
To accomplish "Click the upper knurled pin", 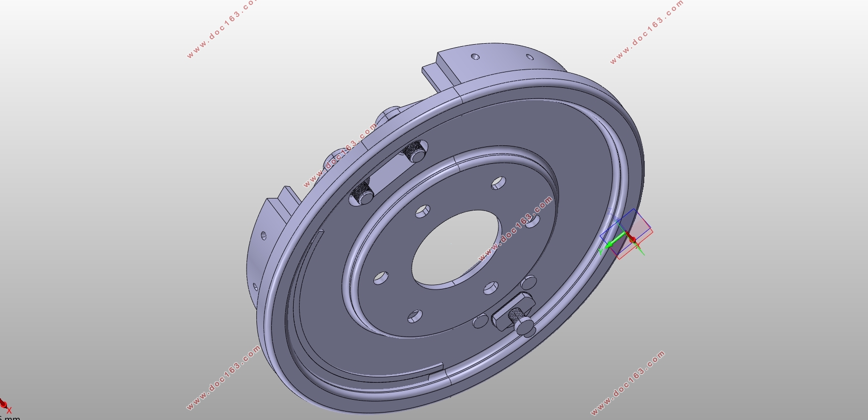I will click(415, 151).
